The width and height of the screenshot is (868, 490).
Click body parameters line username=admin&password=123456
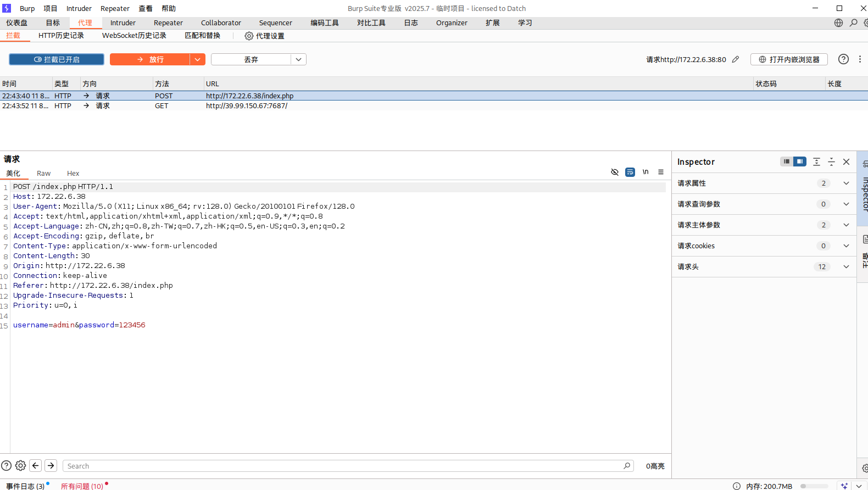(79, 325)
